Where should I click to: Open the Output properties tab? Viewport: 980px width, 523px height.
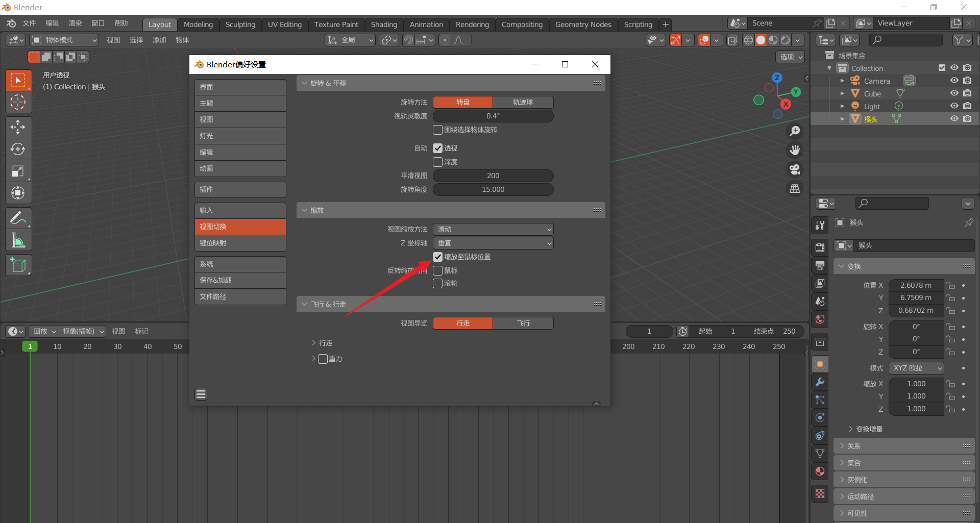[820, 265]
